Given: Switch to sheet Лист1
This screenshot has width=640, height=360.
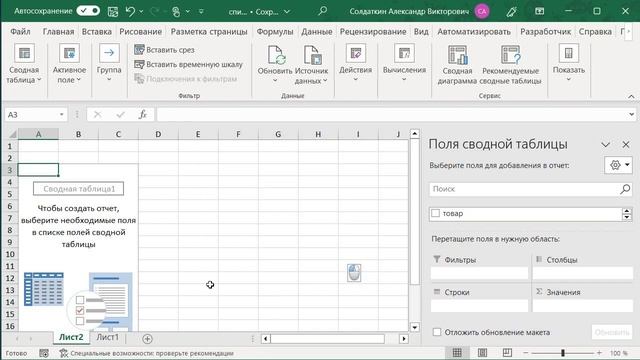Looking at the screenshot, I should (107, 337).
